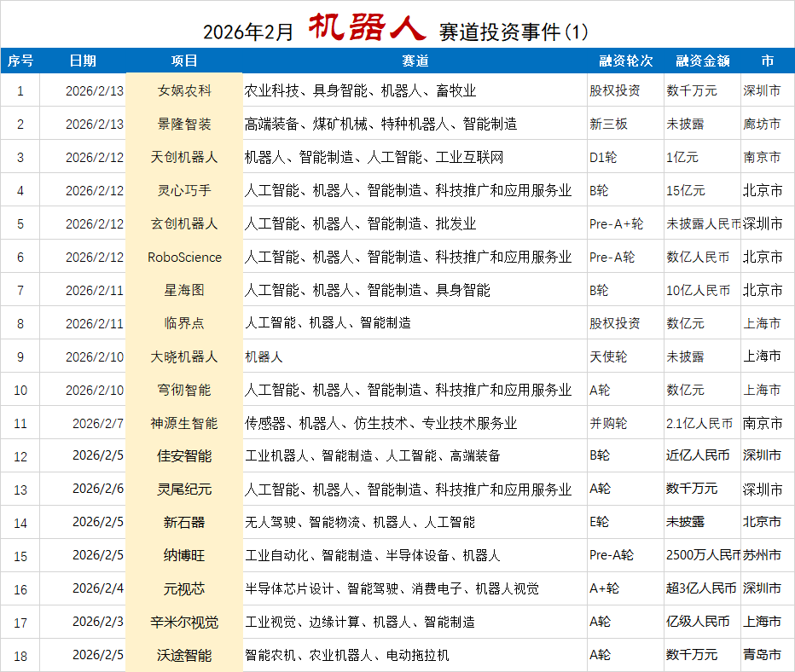Select the 辛米尔视觉 project cell

pos(184,623)
